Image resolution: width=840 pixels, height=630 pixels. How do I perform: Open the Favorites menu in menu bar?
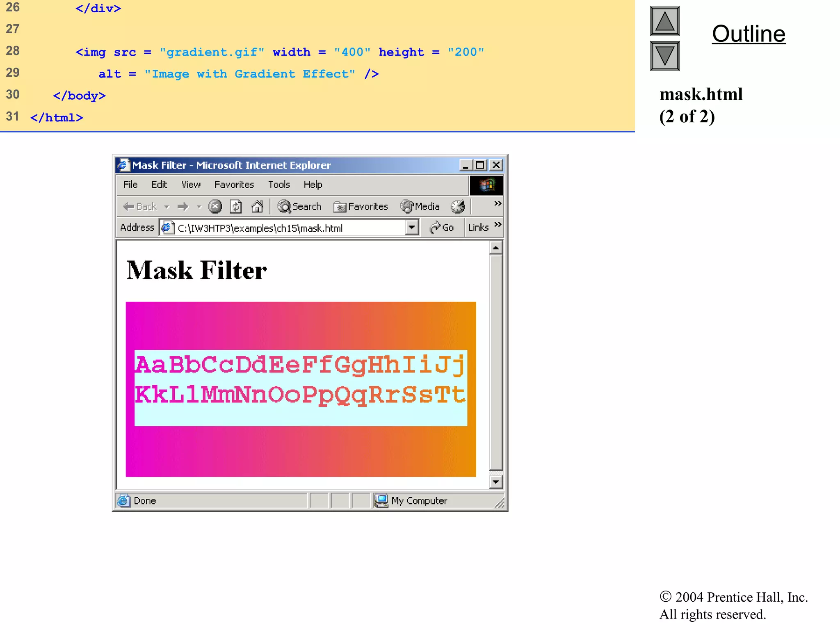pyautogui.click(x=234, y=185)
